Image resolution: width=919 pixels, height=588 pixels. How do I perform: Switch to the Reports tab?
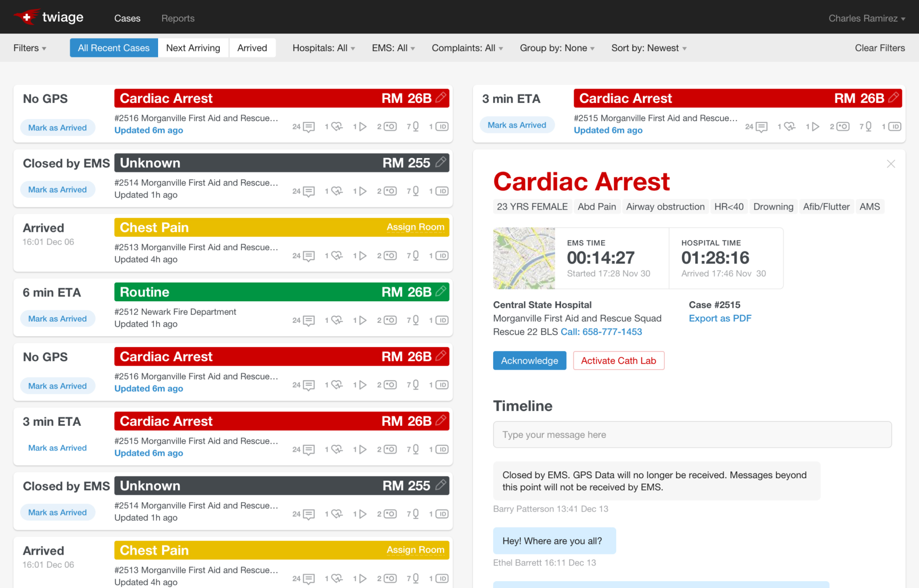click(178, 18)
